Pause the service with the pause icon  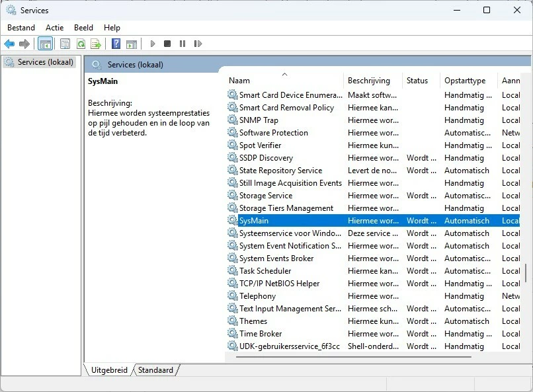point(183,44)
